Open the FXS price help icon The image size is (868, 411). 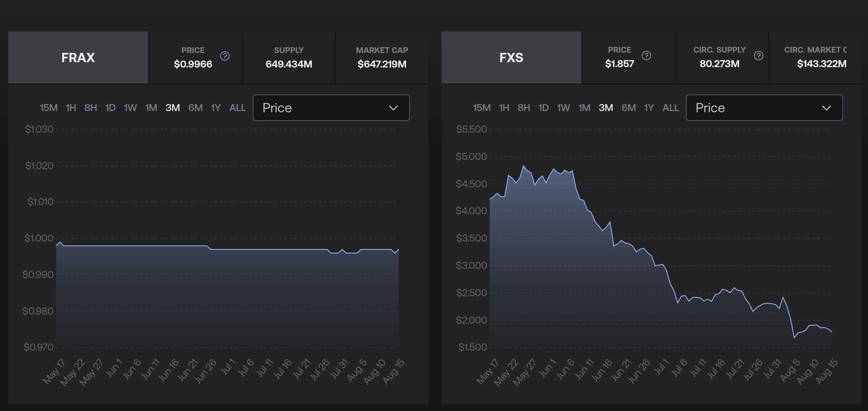(646, 56)
